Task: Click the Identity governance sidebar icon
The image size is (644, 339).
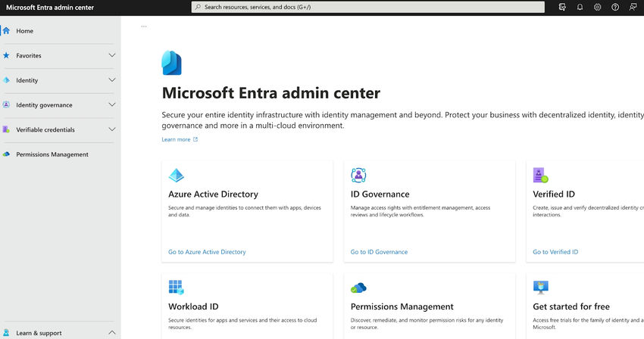Action: tap(6, 104)
